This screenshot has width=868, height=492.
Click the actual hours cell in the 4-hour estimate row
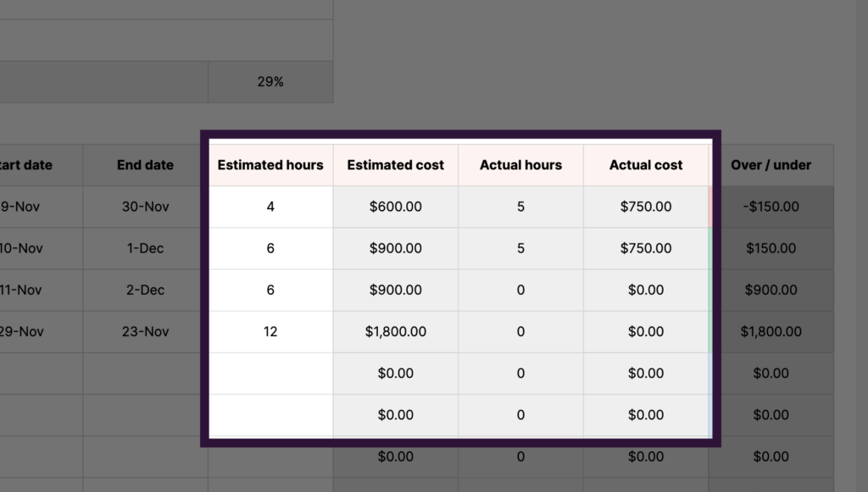click(x=520, y=207)
